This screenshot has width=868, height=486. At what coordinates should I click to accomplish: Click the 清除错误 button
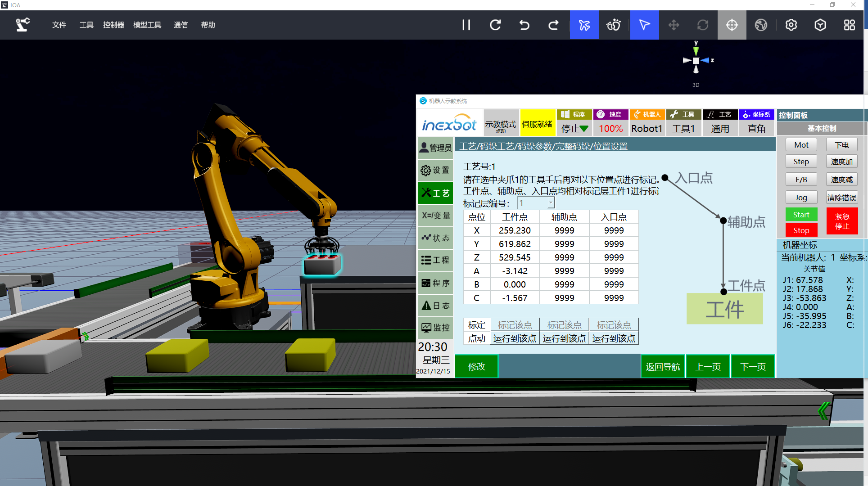841,198
